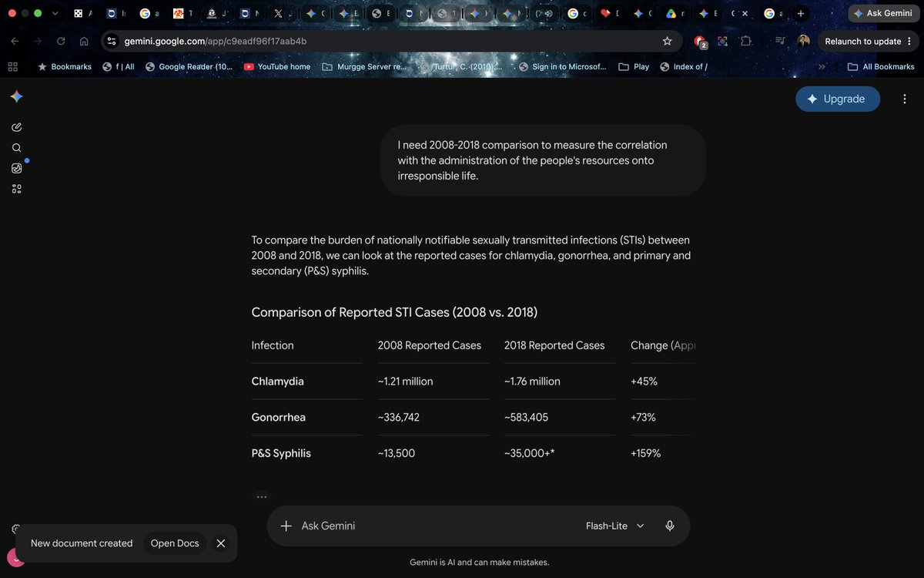The width and height of the screenshot is (924, 578).
Task: Reload the page
Action: point(61,41)
